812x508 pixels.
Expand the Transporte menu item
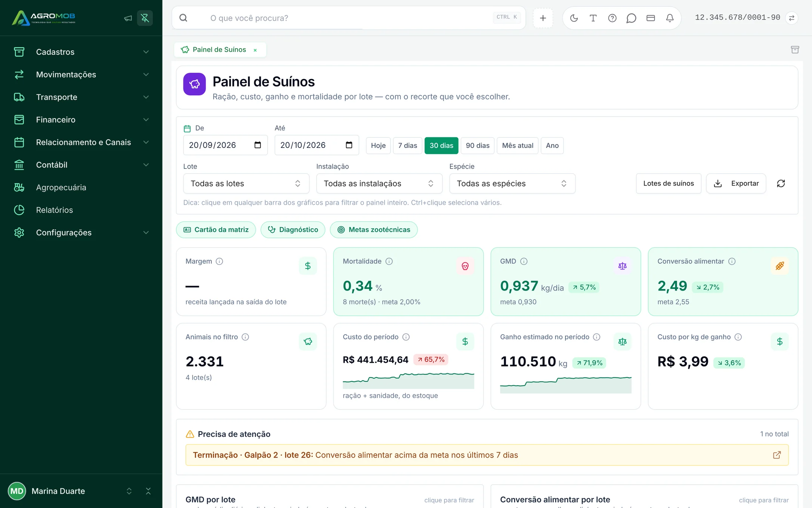tap(81, 97)
